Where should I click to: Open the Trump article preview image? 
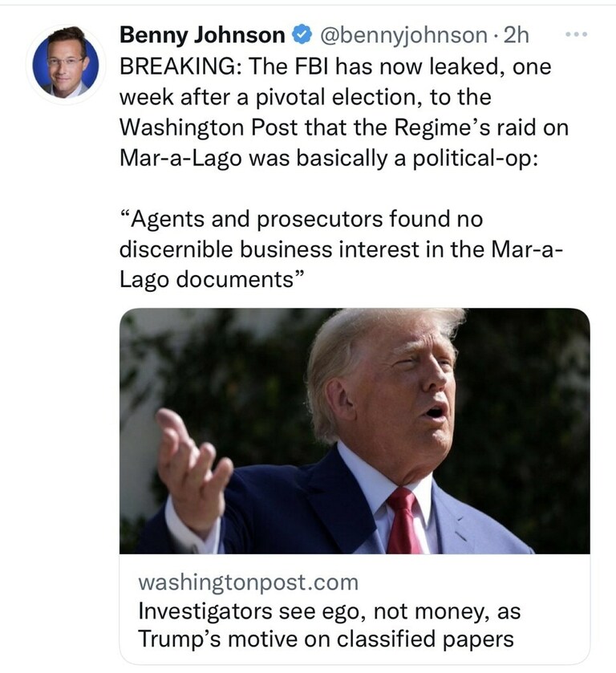(355, 431)
